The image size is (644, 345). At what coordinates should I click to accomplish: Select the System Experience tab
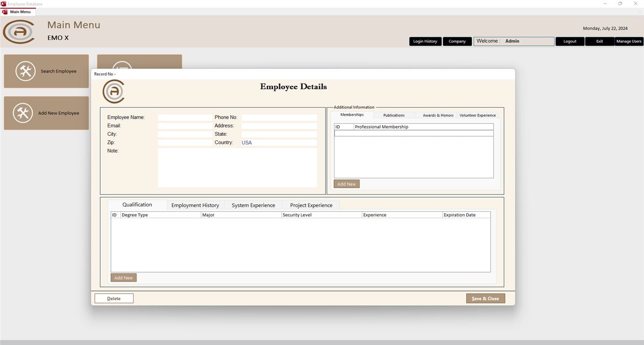click(x=253, y=205)
